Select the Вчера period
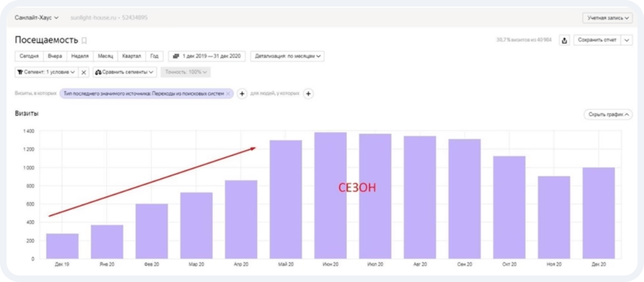 (x=55, y=56)
